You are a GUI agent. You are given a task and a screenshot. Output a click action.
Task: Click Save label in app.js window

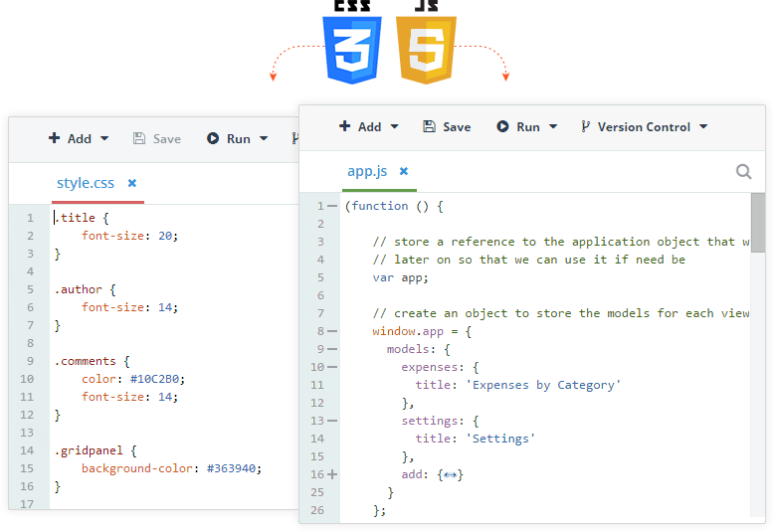pyautogui.click(x=457, y=127)
